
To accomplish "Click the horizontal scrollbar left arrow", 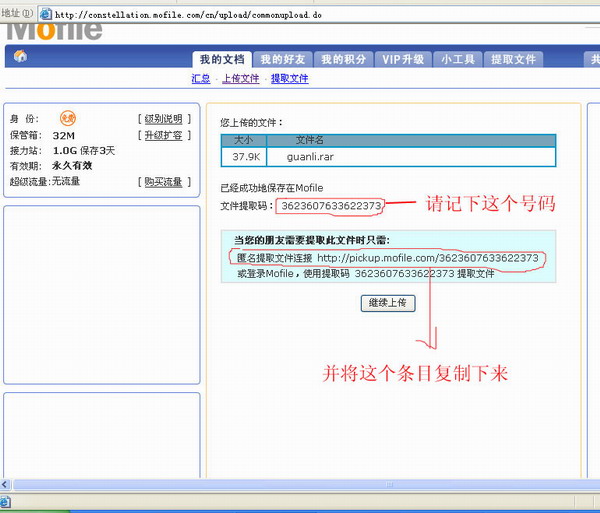I will click(5, 484).
